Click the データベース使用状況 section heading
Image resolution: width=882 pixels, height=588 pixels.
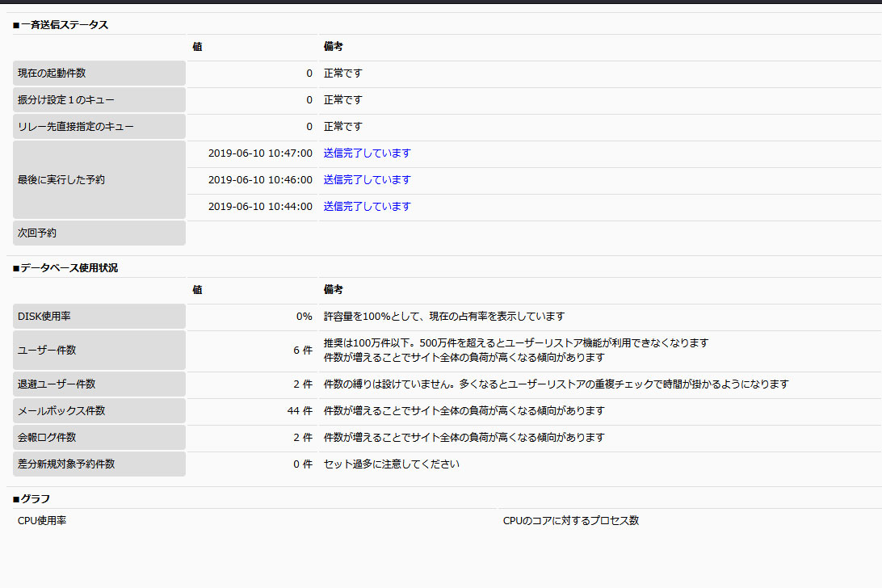(65, 268)
